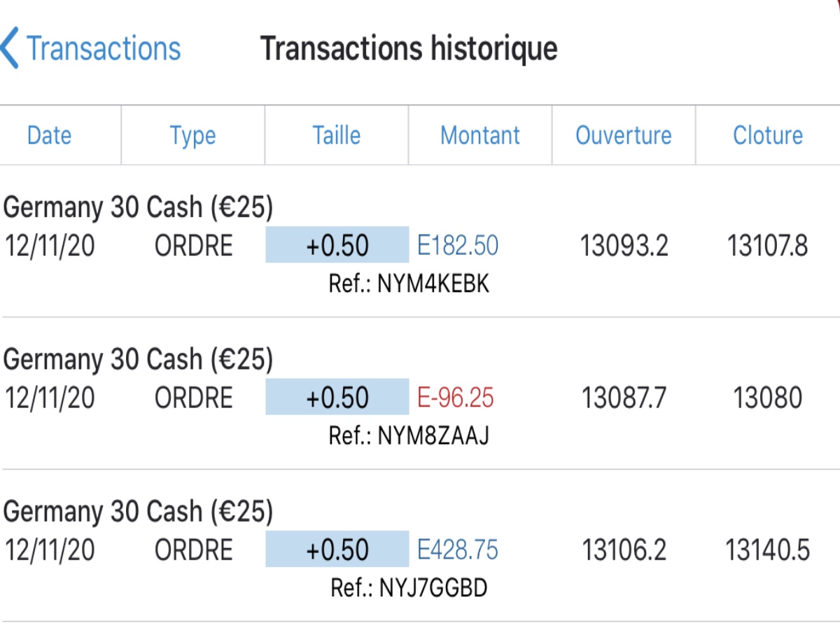Tap the back chevron arrow icon
840x630 pixels.
pyautogui.click(x=10, y=48)
